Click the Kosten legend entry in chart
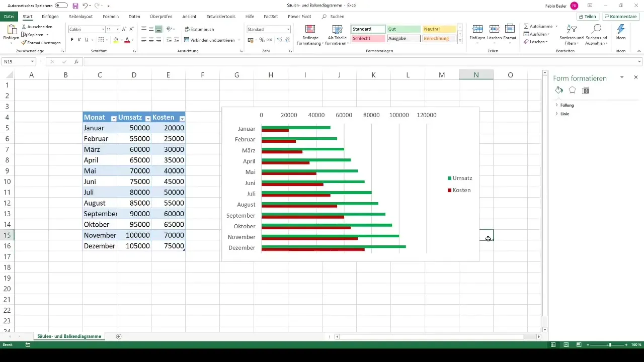This screenshot has width=644, height=362. click(x=459, y=190)
